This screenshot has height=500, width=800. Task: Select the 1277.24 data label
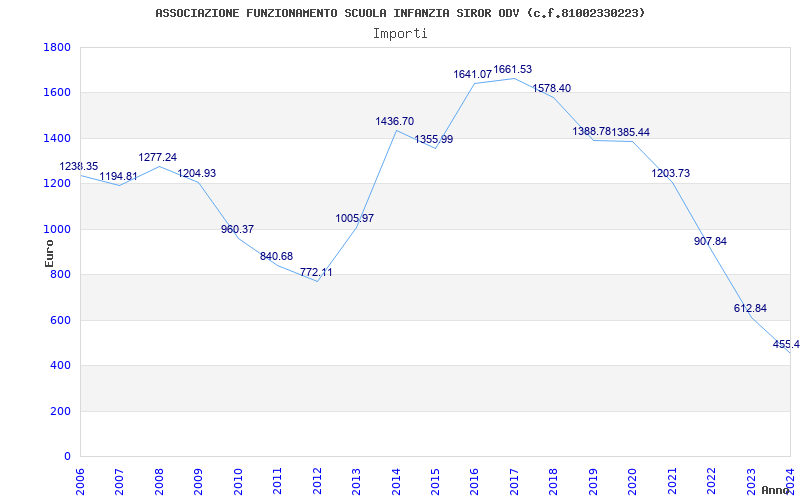click(158, 157)
